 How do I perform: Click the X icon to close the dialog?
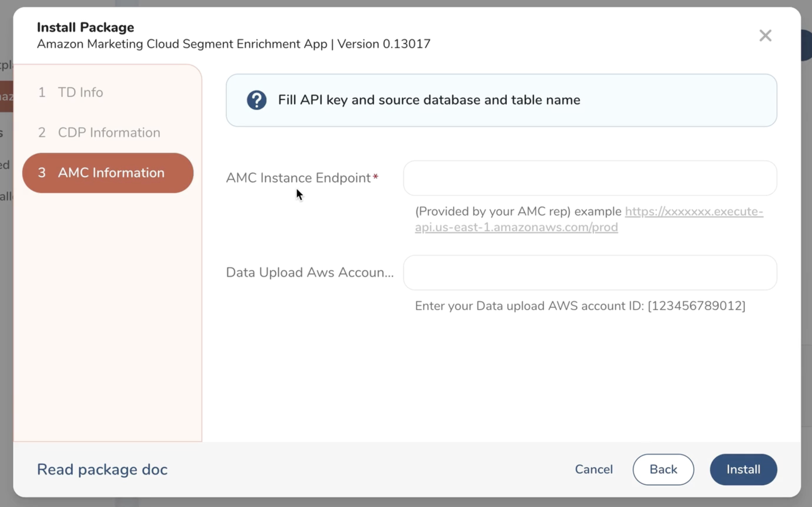click(765, 35)
